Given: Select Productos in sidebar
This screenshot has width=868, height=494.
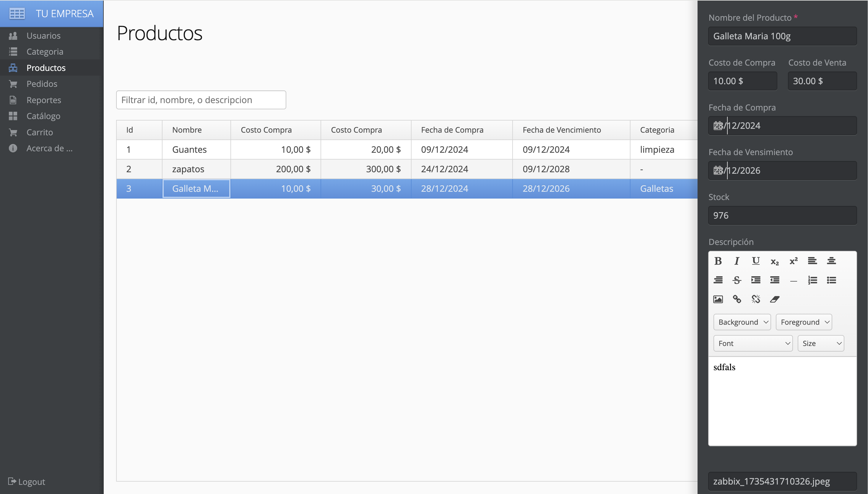Looking at the screenshot, I should pos(52,68).
